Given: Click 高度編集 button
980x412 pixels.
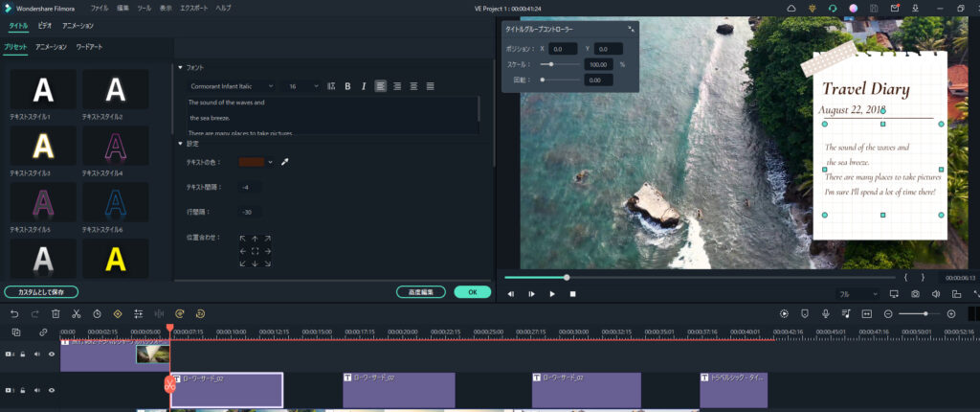Looking at the screenshot, I should tap(421, 292).
